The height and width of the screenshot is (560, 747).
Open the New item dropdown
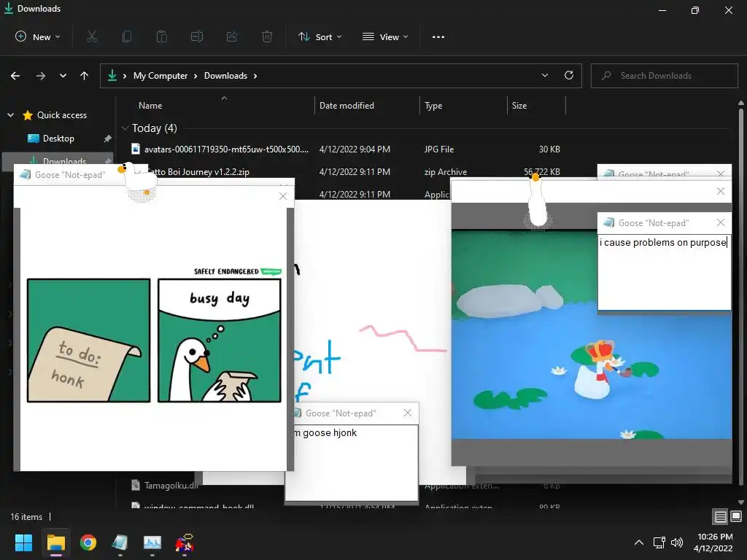click(38, 36)
